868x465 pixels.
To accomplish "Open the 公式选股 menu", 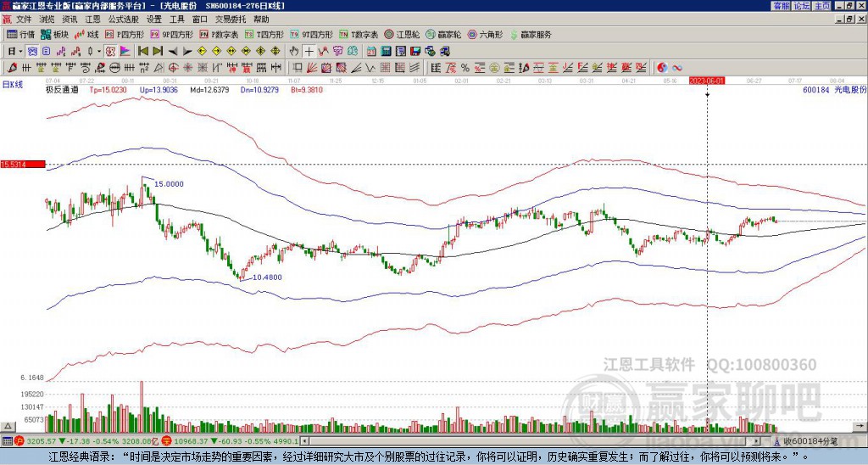I will [123, 20].
